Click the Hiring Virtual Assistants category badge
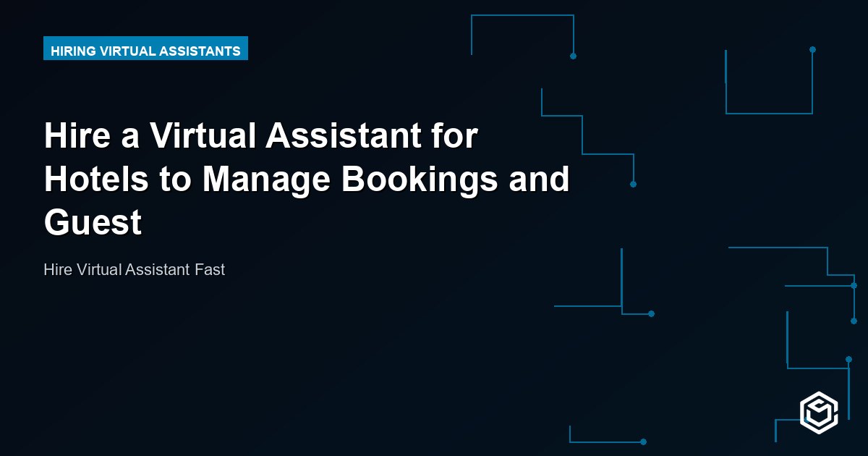 pos(145,48)
